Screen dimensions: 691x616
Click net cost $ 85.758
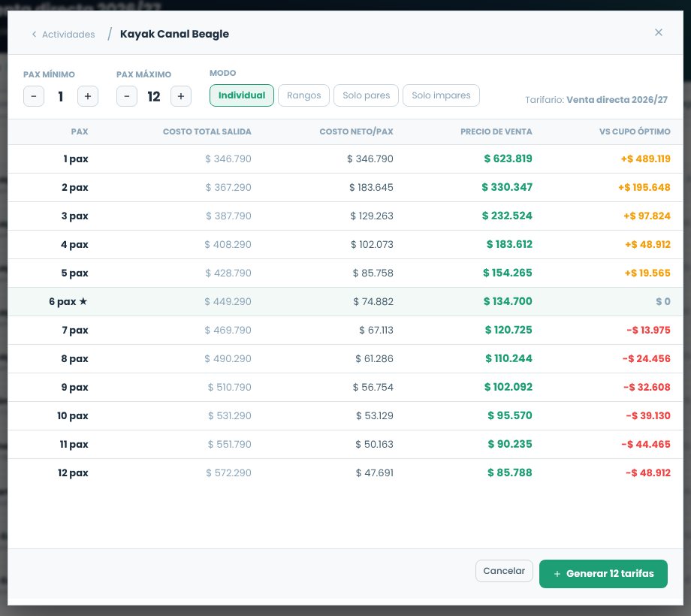(x=373, y=273)
